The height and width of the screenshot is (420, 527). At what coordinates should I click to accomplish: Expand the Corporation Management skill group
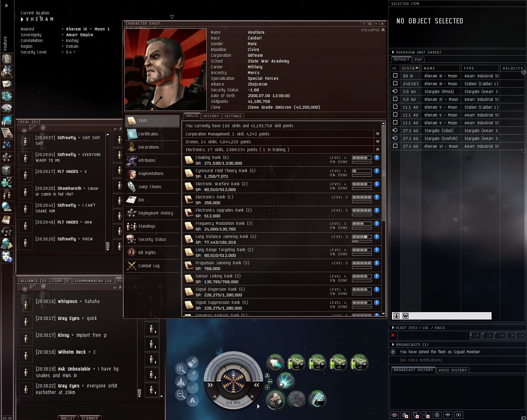378,134
